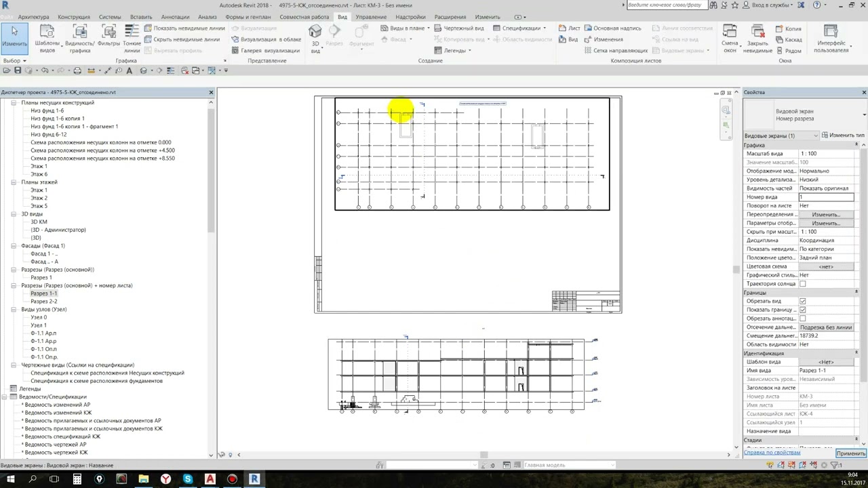Click Показать невидимые линии tool

[184, 28]
